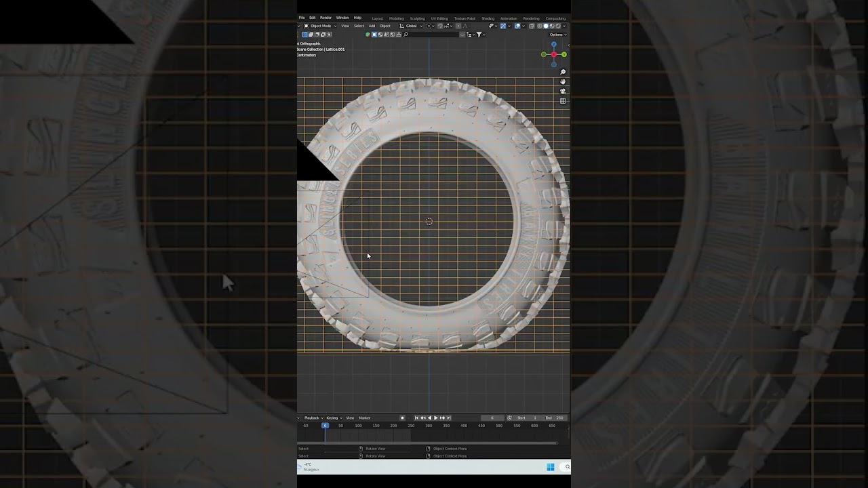This screenshot has width=868, height=488.
Task: Open the outliner filter dropdown
Action: [481, 35]
